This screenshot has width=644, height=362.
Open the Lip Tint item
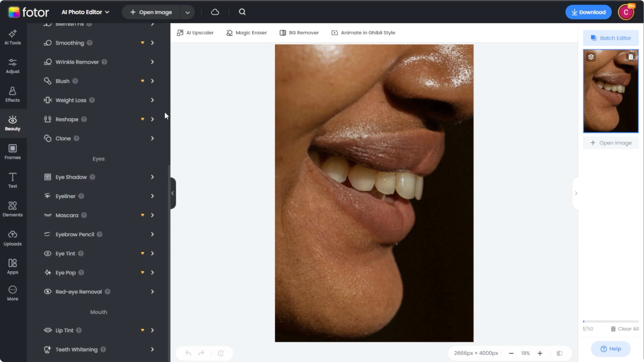(99, 330)
